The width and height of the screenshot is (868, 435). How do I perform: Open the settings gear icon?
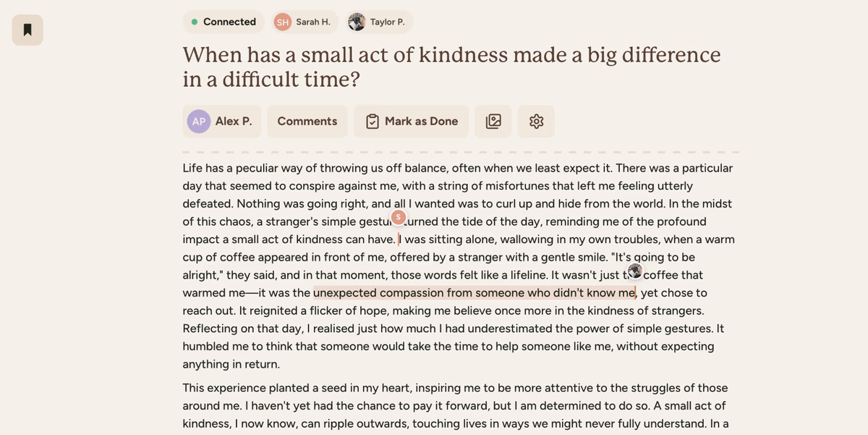tap(536, 122)
